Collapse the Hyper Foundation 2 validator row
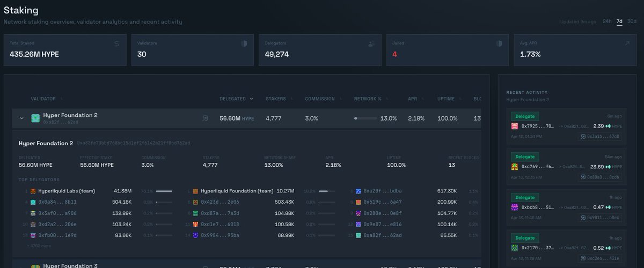 coord(21,118)
